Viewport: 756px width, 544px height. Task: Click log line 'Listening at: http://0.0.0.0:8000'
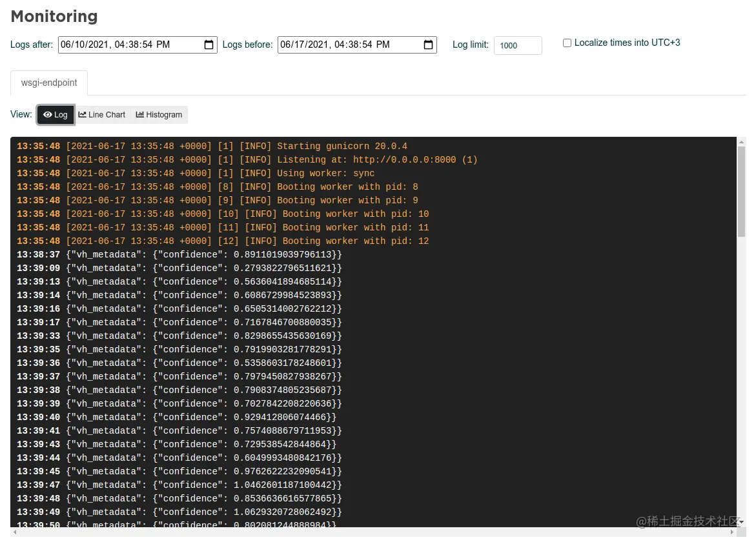pyautogui.click(x=247, y=159)
